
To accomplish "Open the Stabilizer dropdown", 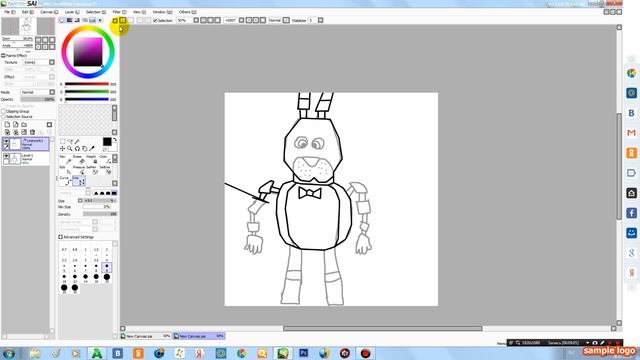I will tap(320, 20).
